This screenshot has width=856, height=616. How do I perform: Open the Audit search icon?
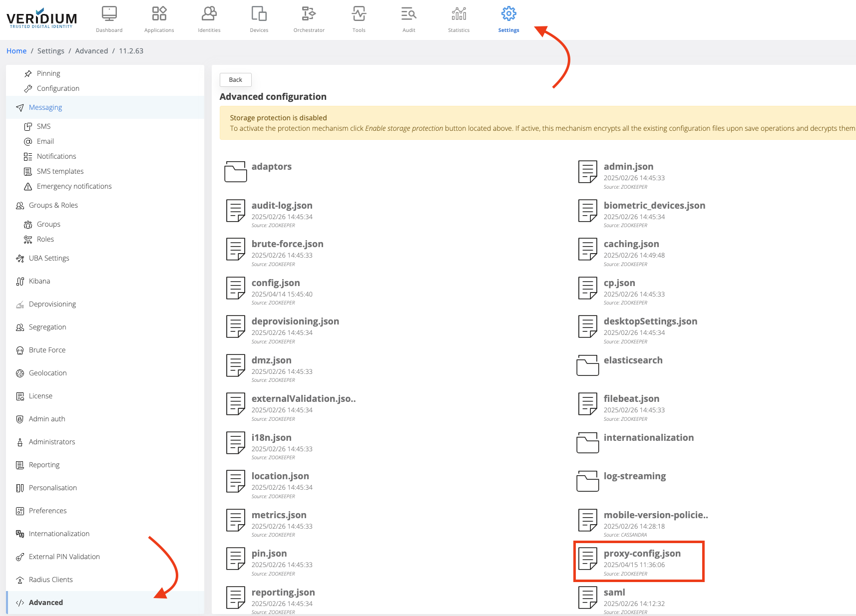[x=409, y=14]
